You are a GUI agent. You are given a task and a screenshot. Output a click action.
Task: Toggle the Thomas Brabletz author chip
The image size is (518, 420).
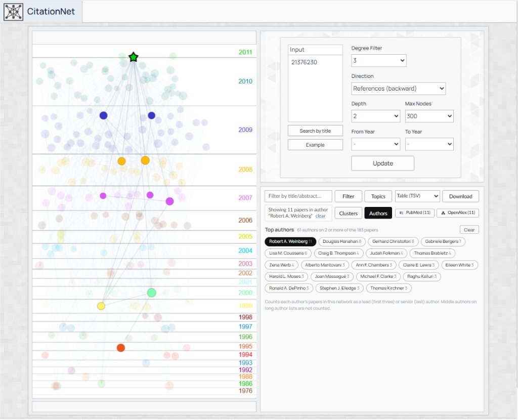tap(433, 253)
